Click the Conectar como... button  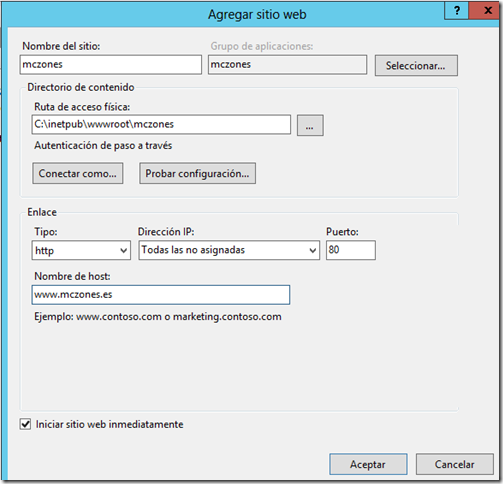point(78,173)
